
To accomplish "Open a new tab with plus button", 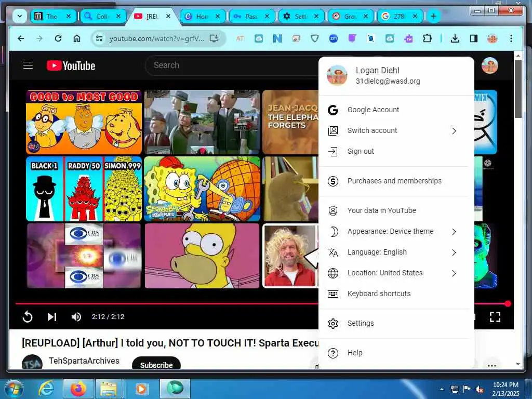I will (x=434, y=16).
